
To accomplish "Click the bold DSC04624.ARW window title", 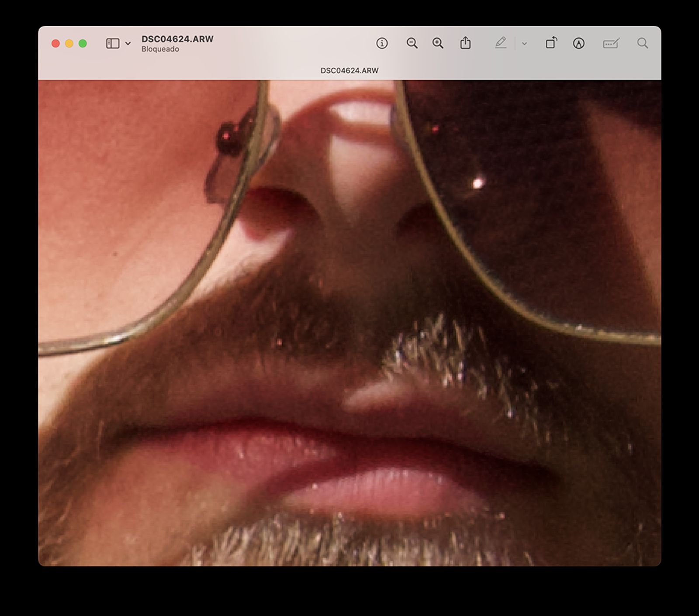I will [x=177, y=39].
